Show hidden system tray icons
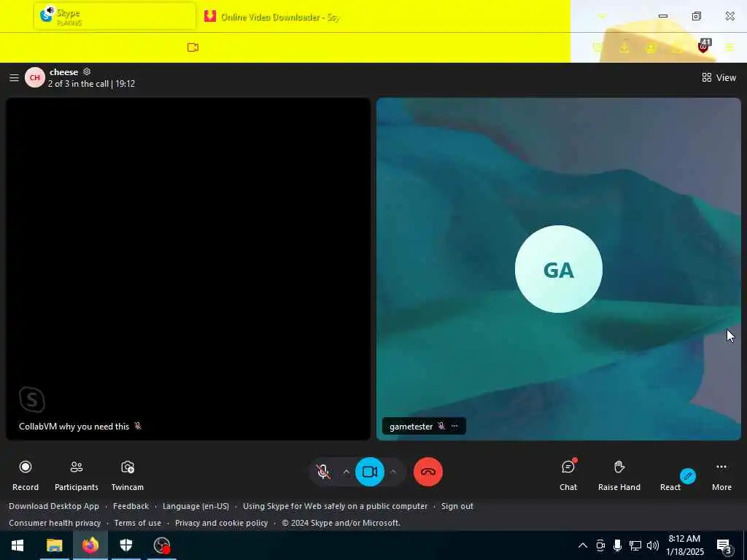Screen dimensions: 747x560 583,545
